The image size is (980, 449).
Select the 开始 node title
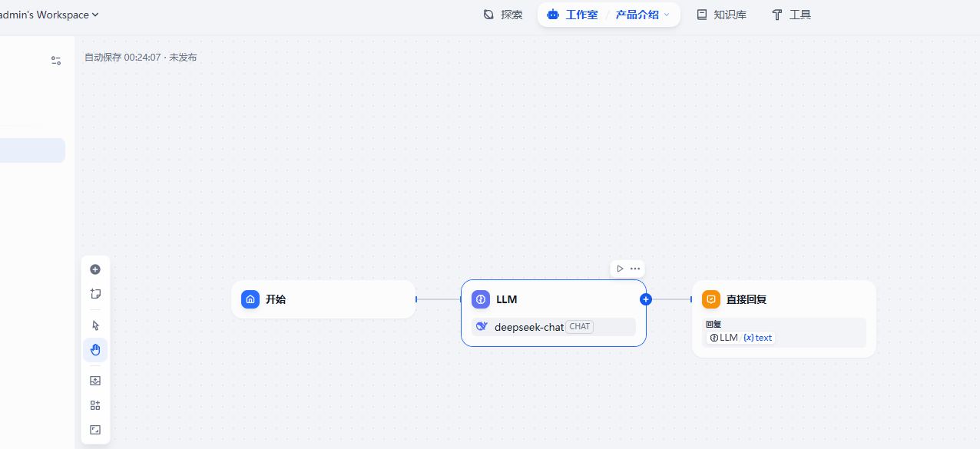click(276, 299)
